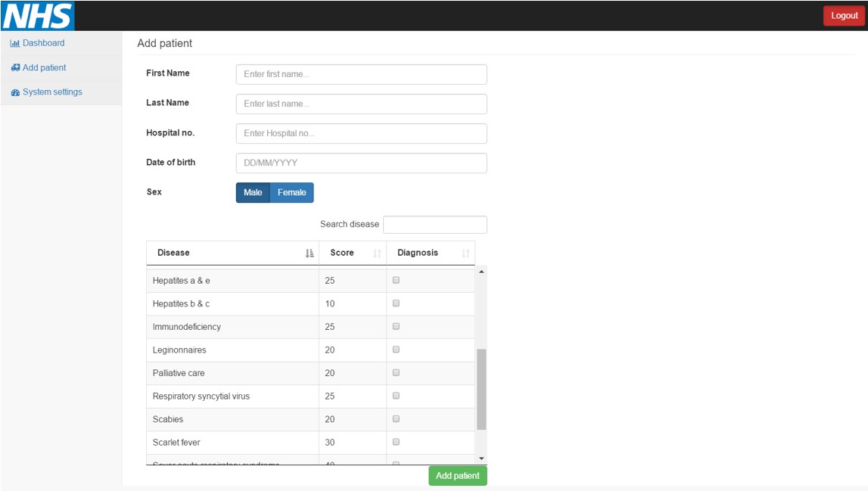Click the gauge icon beside System settings
This screenshot has width=868, height=491.
coord(14,92)
